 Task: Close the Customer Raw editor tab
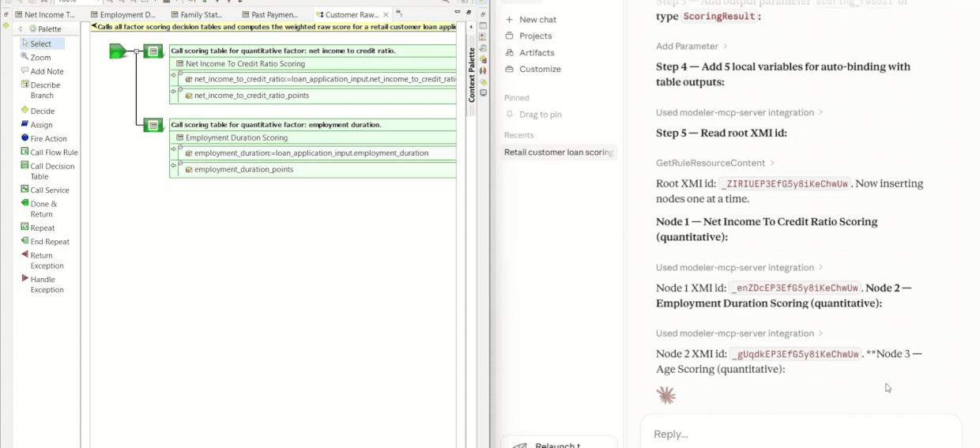(385, 14)
